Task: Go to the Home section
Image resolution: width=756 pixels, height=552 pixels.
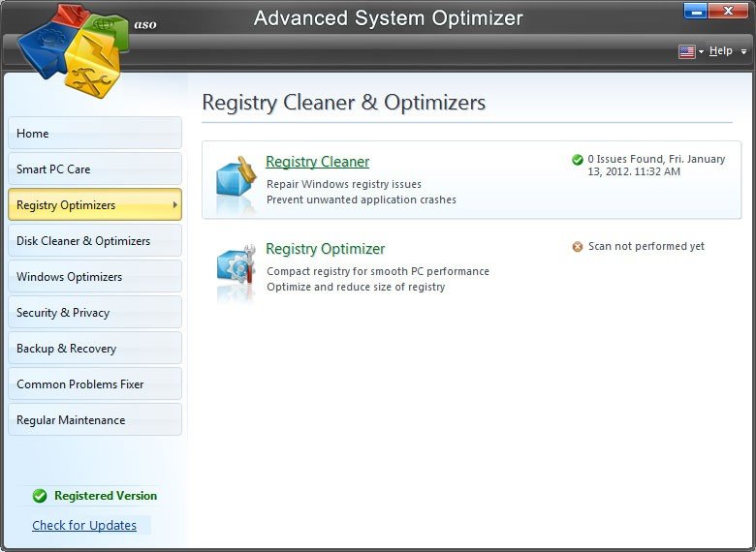Action: [95, 133]
